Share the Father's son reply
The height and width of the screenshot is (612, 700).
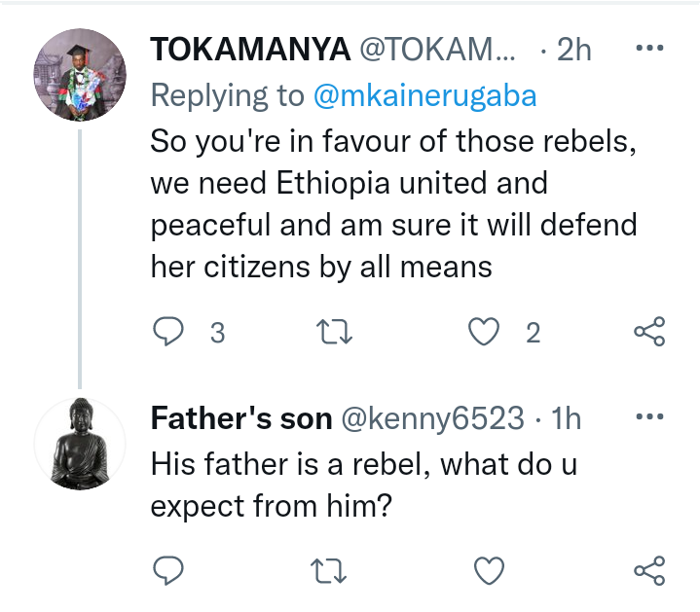[x=649, y=570]
